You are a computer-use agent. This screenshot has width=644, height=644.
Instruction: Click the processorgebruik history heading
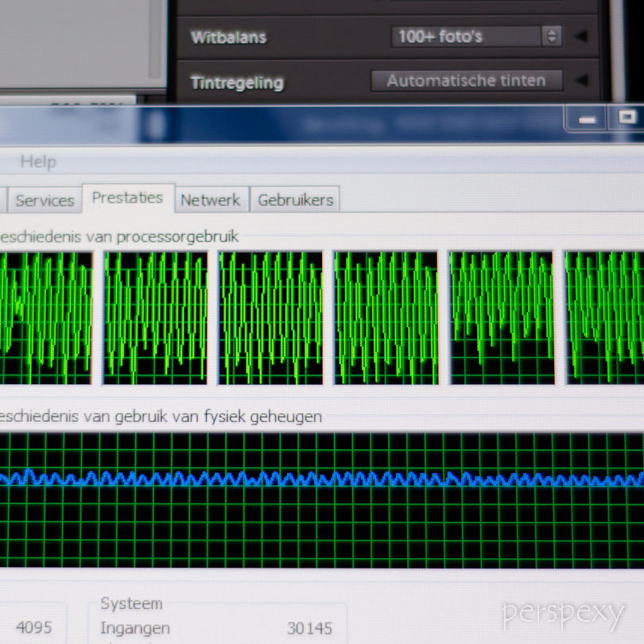119,237
